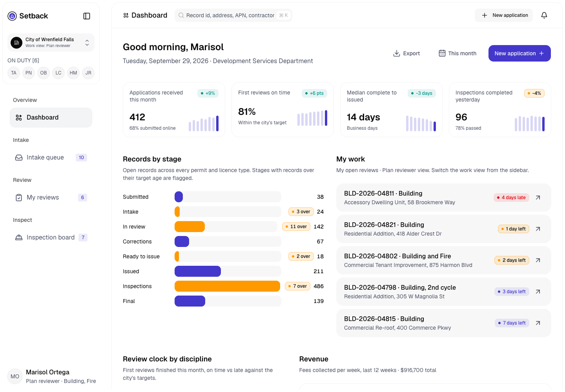Expand the City of Wrenfield Falls switcher
The height and width of the screenshot is (392, 565).
tap(51, 42)
